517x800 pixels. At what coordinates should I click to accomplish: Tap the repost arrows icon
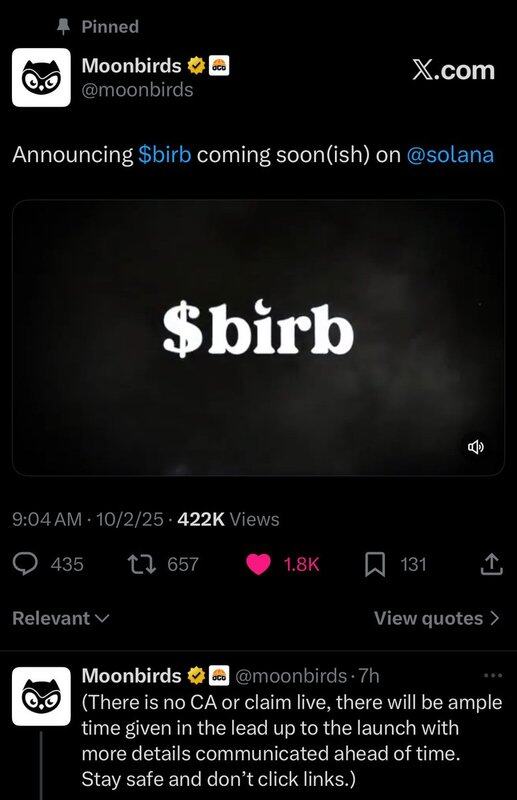[141, 564]
